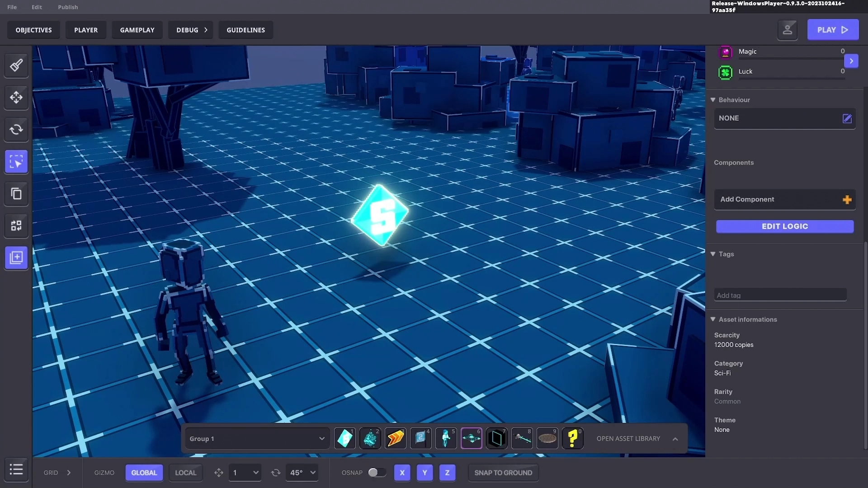Click the orange plus on Add Component
This screenshot has width=868, height=488.
tap(847, 200)
